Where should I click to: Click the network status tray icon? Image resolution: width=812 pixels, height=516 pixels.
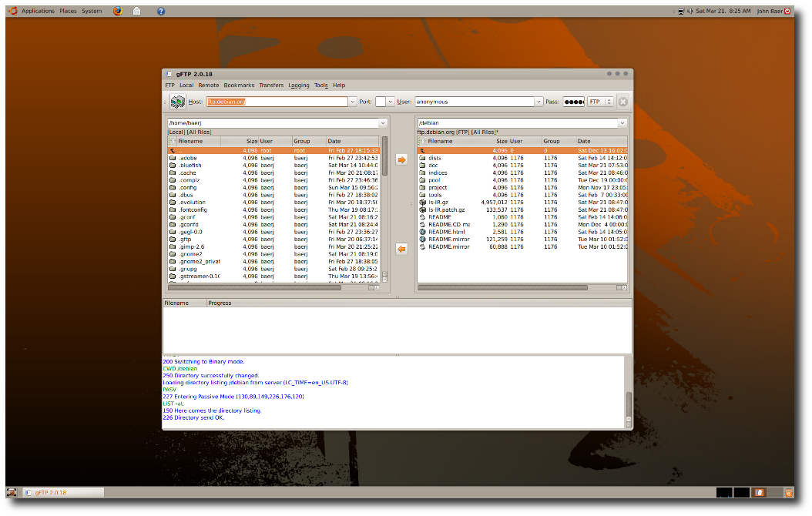681,11
